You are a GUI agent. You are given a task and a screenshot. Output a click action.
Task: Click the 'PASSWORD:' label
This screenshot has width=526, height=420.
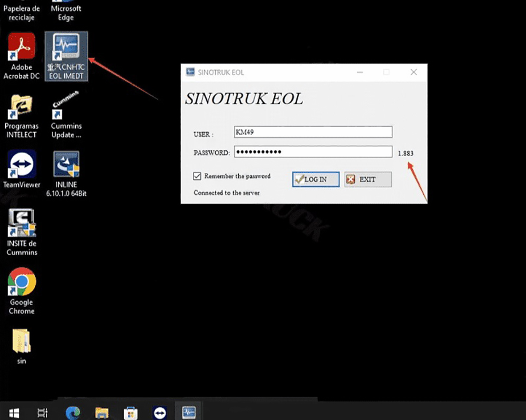point(211,153)
